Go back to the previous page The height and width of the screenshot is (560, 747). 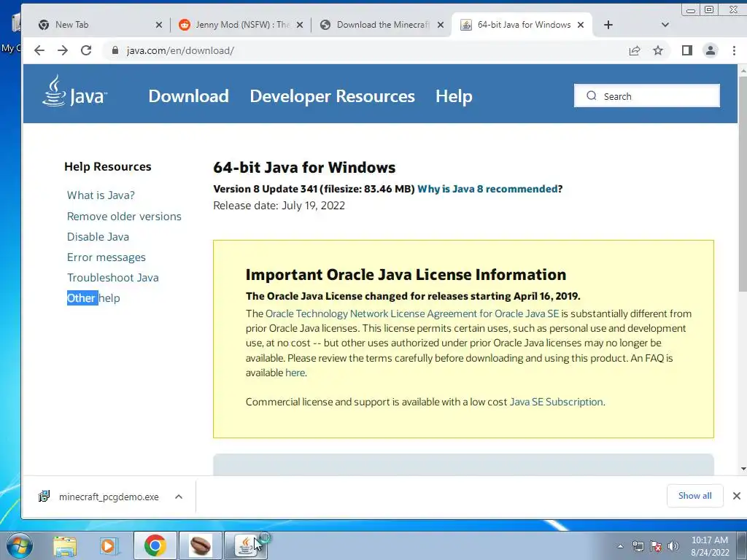pos(39,50)
